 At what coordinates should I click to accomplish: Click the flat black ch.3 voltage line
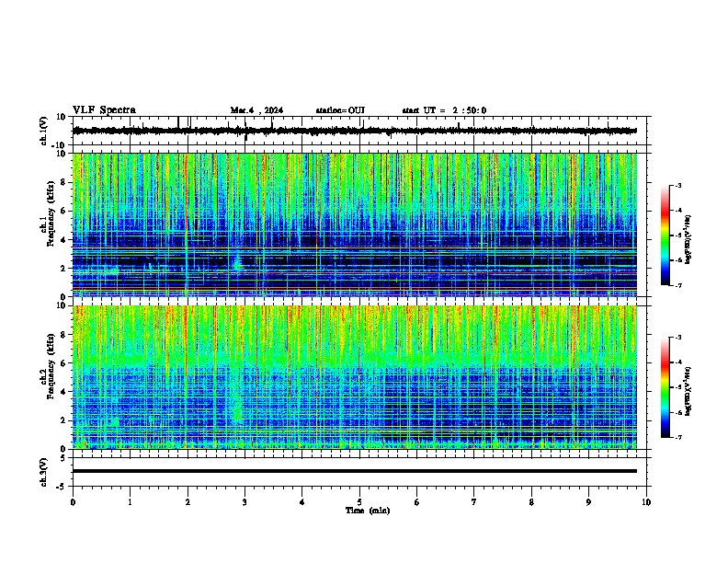[354, 471]
